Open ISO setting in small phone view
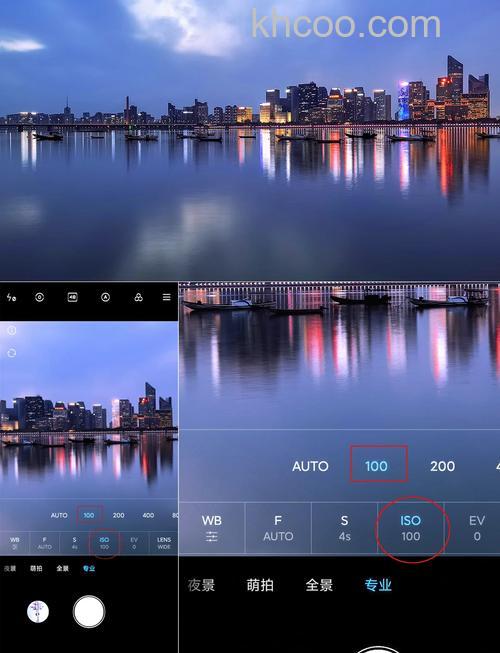 tap(104, 543)
